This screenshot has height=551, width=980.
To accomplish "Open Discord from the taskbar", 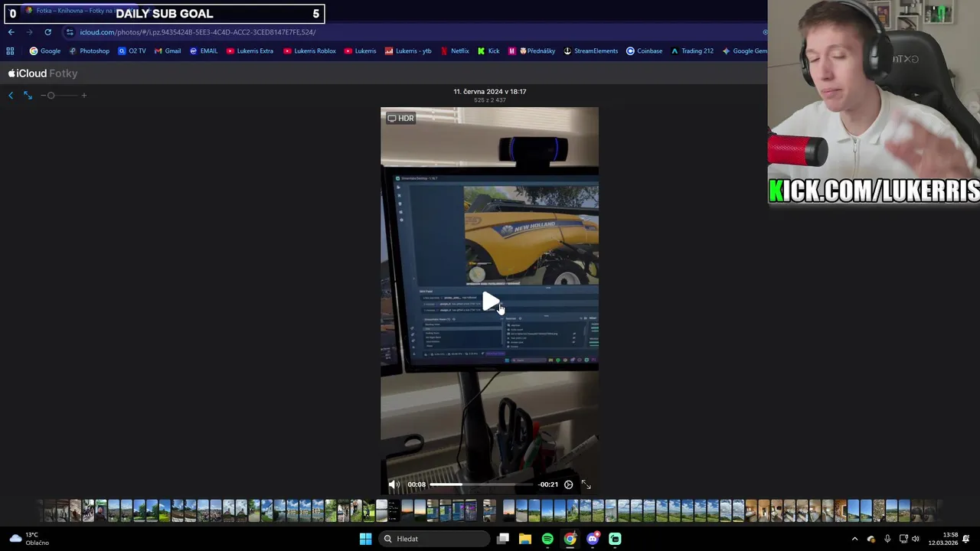I will point(593,539).
